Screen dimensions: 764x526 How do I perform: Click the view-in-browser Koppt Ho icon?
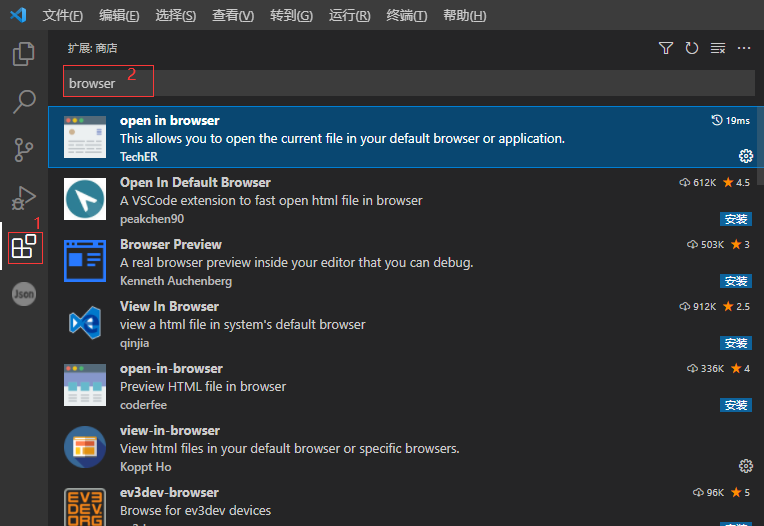coord(85,447)
